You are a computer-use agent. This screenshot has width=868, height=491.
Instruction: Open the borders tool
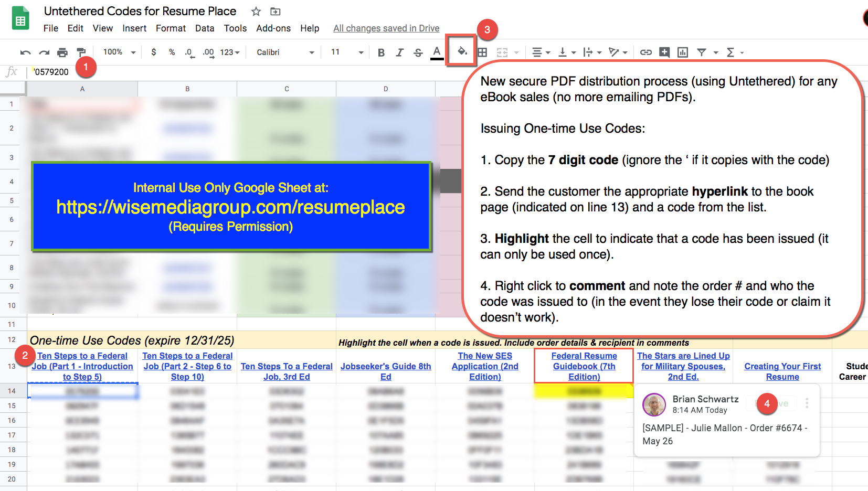[x=482, y=52]
